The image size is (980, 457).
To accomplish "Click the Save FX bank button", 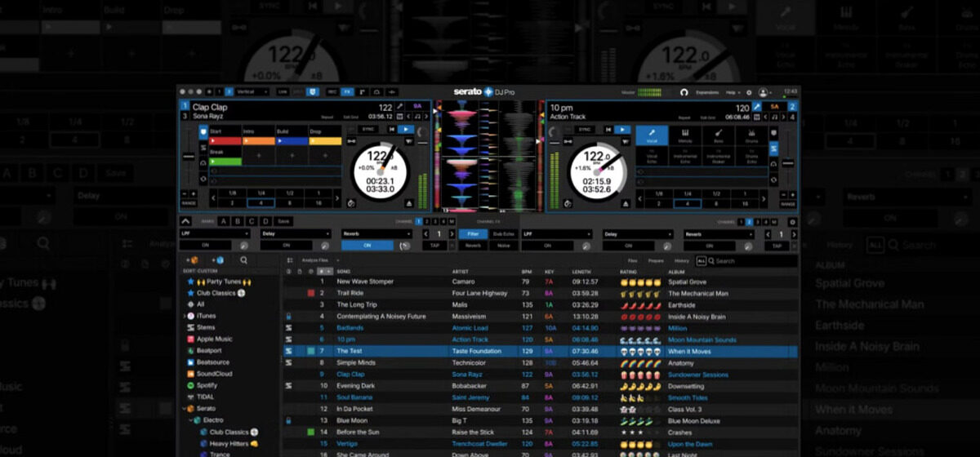I will 283,221.
